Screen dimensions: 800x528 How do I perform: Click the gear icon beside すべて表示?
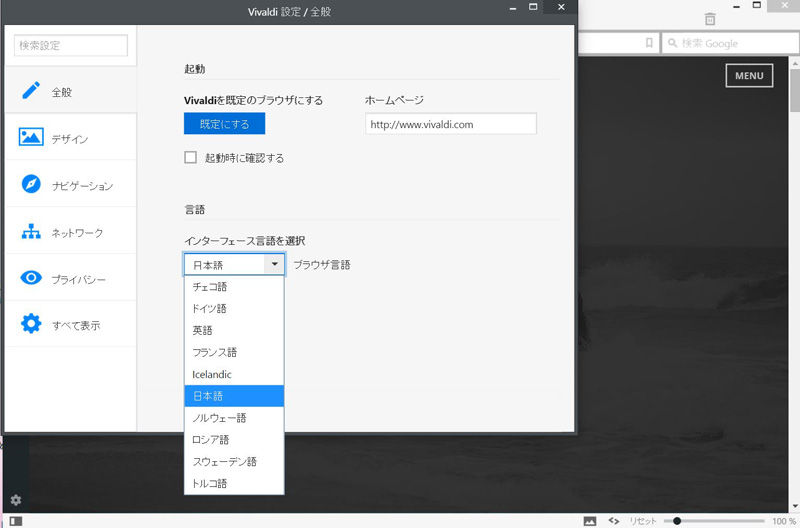pyautogui.click(x=31, y=323)
